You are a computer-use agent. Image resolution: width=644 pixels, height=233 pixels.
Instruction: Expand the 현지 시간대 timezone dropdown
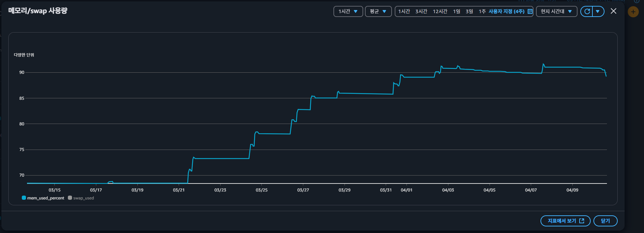coord(556,11)
